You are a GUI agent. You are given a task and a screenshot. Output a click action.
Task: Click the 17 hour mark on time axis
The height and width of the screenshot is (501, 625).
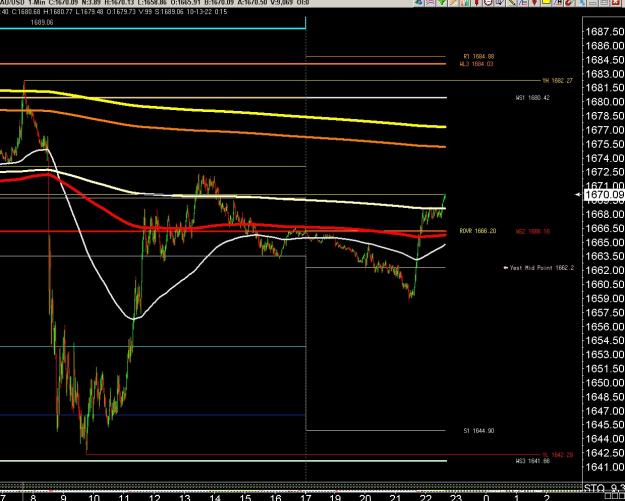306,497
